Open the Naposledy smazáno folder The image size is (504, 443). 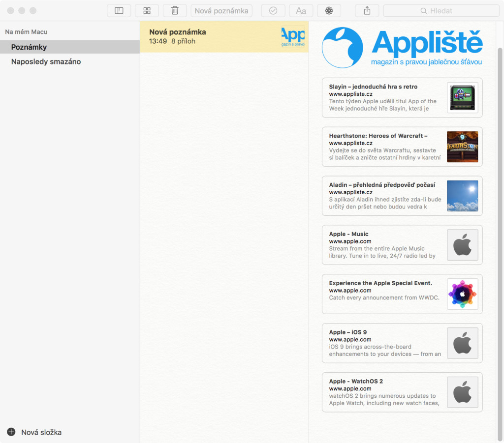point(70,61)
